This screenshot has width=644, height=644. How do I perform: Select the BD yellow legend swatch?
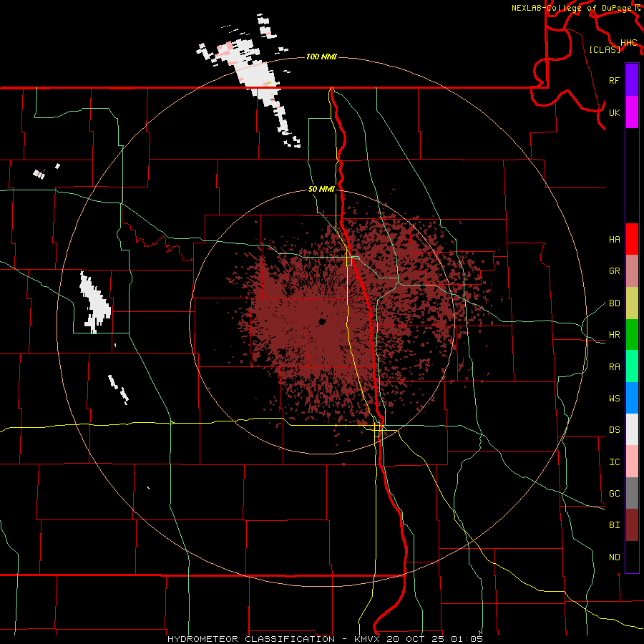point(632,303)
